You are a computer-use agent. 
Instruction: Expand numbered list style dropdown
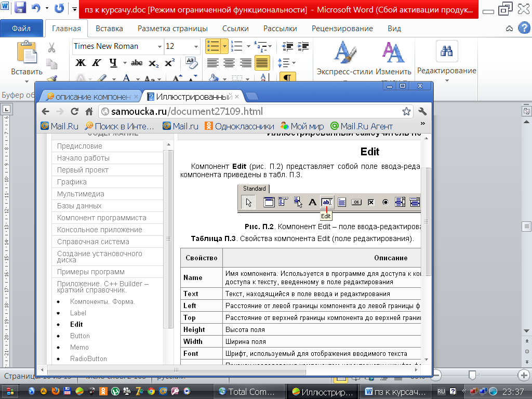click(248, 46)
